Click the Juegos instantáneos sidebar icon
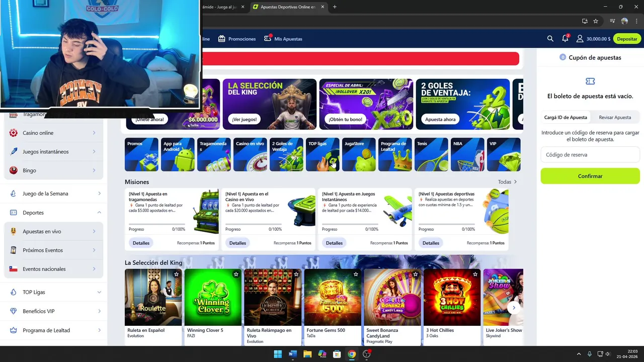 [14, 151]
